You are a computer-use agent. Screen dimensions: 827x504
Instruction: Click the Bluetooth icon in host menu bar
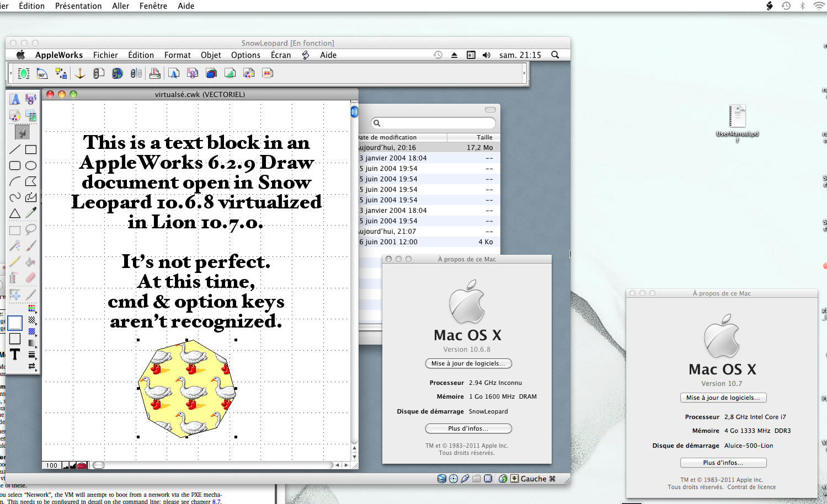[x=802, y=6]
